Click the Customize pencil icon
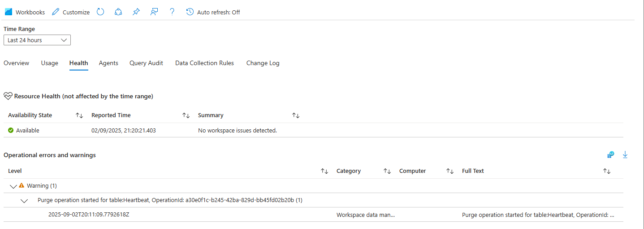 56,12
